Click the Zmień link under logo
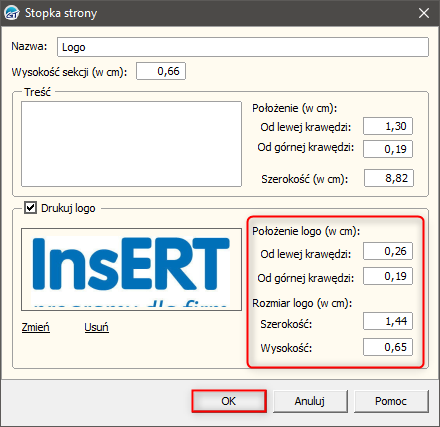The width and height of the screenshot is (440, 427). tap(36, 327)
